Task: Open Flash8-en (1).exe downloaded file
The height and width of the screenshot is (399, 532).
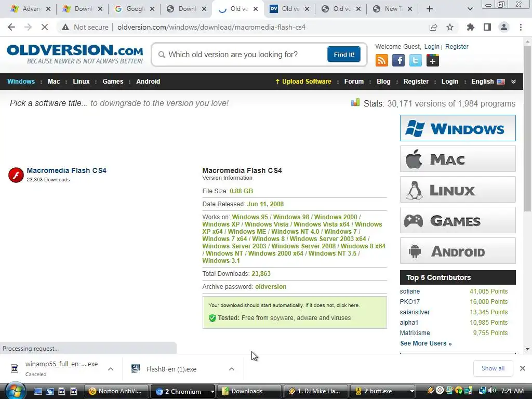Action: [x=171, y=369]
